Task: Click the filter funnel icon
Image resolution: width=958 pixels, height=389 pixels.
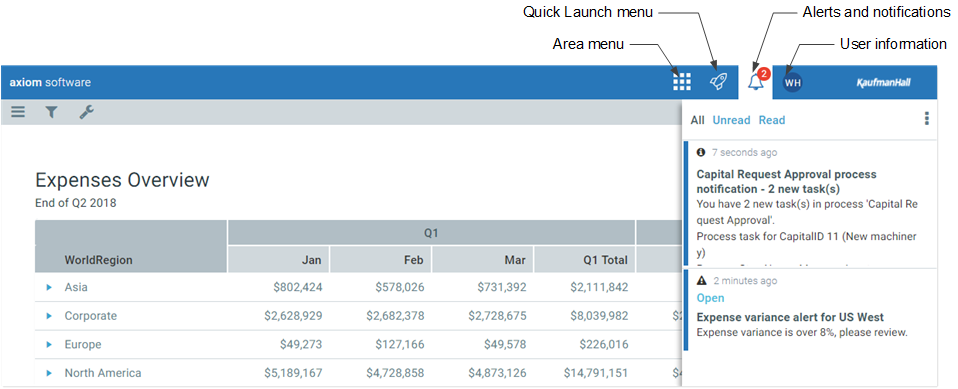Action: (x=52, y=112)
